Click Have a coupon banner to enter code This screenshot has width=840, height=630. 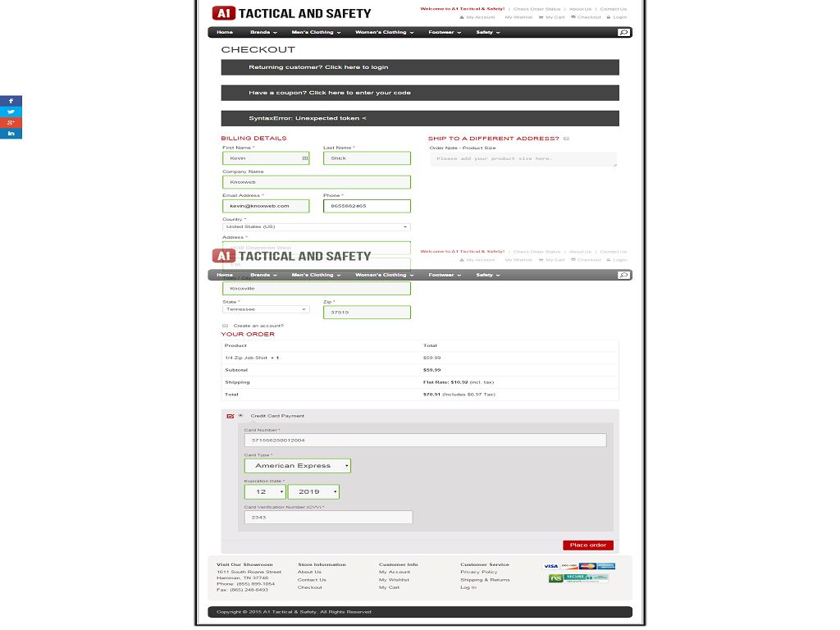(x=420, y=93)
